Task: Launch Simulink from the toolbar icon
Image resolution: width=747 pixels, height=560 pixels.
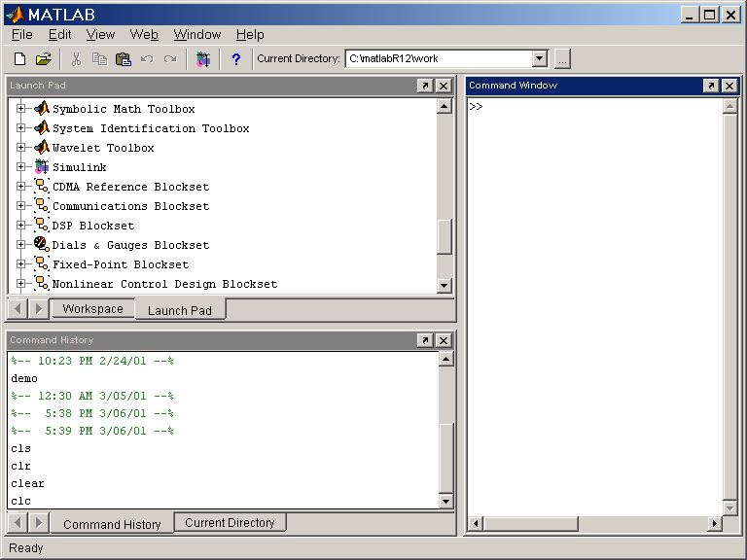Action: pyautogui.click(x=203, y=59)
